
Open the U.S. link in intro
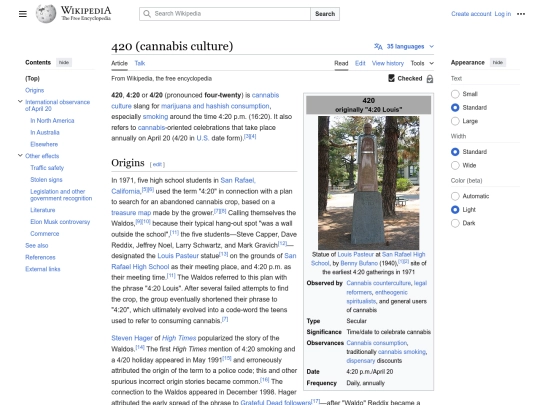click(203, 138)
